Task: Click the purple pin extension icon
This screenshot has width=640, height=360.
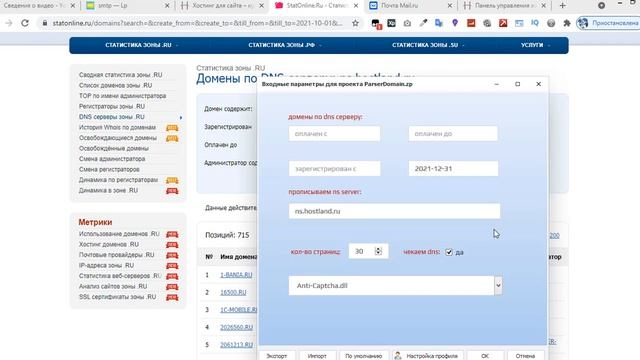Action: pyautogui.click(x=455, y=23)
